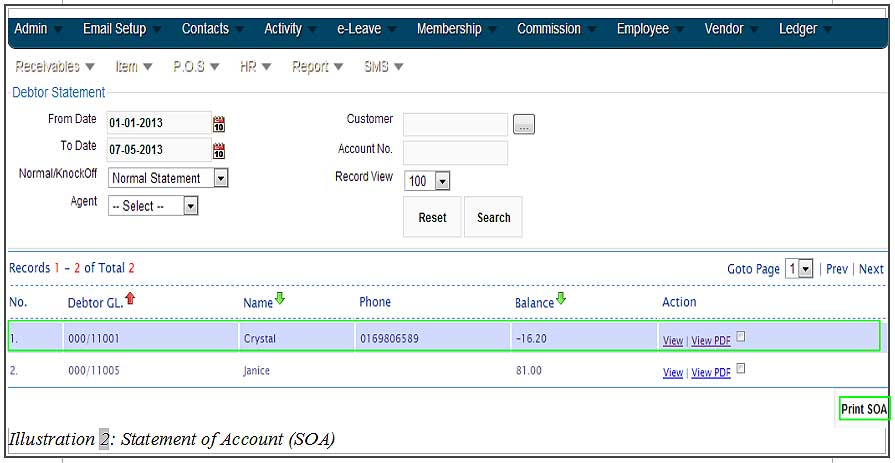The height and width of the screenshot is (463, 895).
Task: Click the Reset button
Action: pos(432,217)
